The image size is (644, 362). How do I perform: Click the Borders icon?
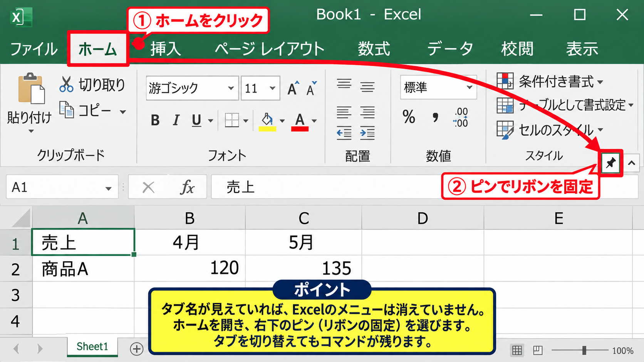point(232,120)
